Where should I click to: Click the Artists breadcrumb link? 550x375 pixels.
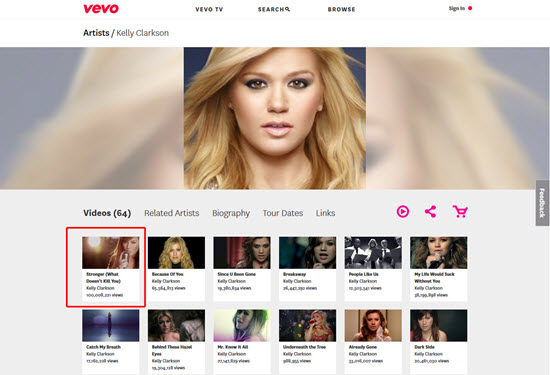[96, 33]
